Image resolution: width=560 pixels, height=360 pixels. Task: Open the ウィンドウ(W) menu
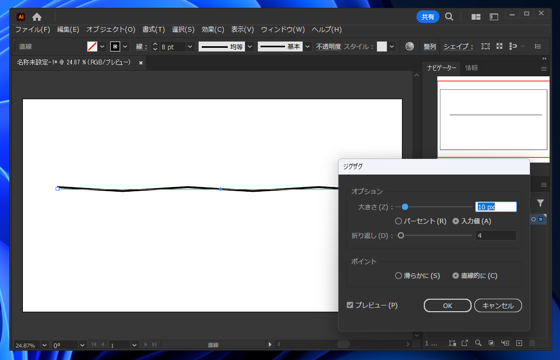click(x=283, y=30)
